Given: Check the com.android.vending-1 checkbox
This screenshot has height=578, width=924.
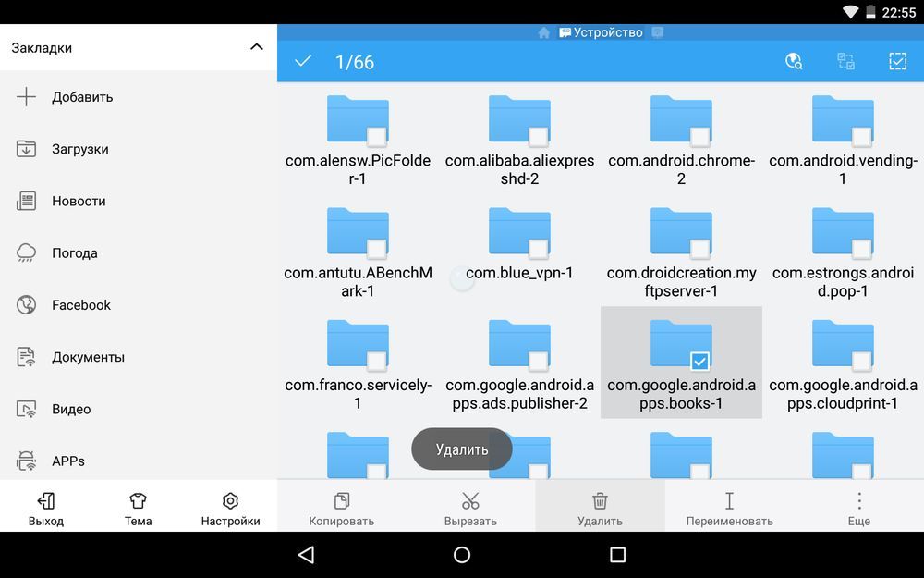Looking at the screenshot, I should point(861,136).
